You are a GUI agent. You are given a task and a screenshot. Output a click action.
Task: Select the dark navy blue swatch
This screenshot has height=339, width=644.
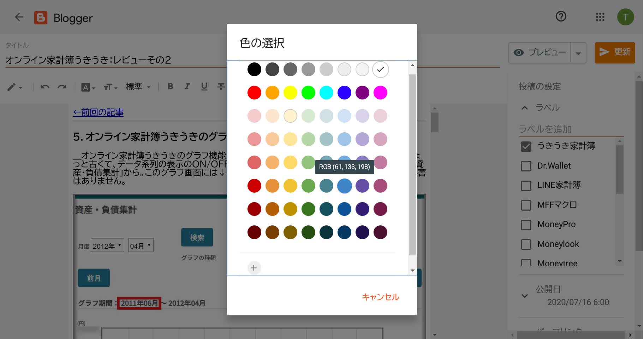click(x=344, y=232)
